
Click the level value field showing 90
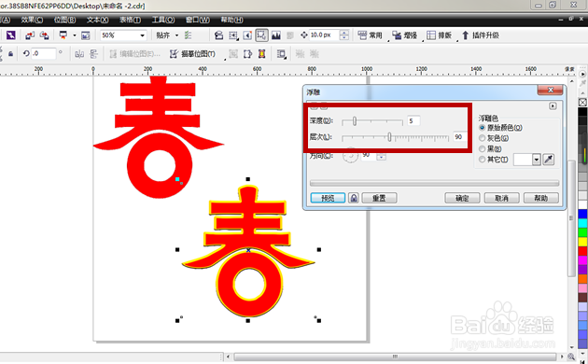click(459, 137)
